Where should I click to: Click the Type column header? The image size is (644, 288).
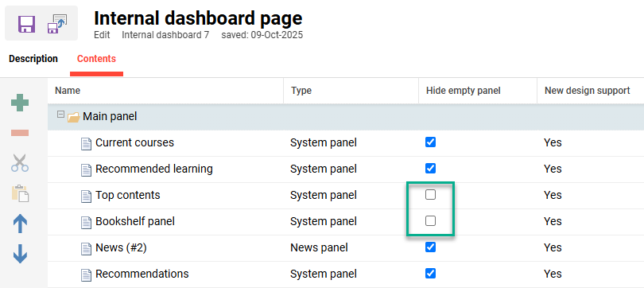(351, 91)
